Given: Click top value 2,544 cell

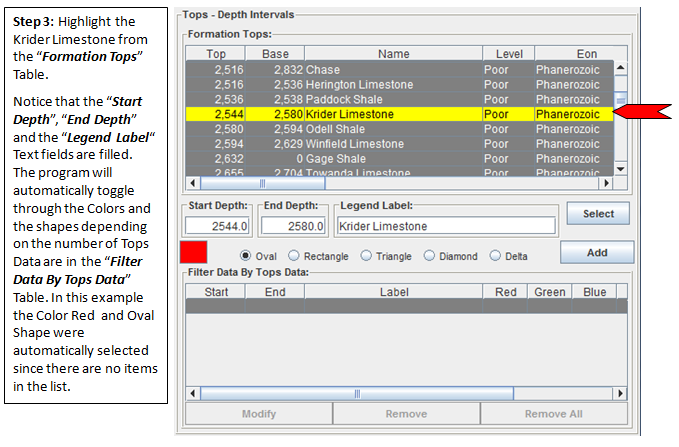Looking at the screenshot, I should [x=216, y=114].
